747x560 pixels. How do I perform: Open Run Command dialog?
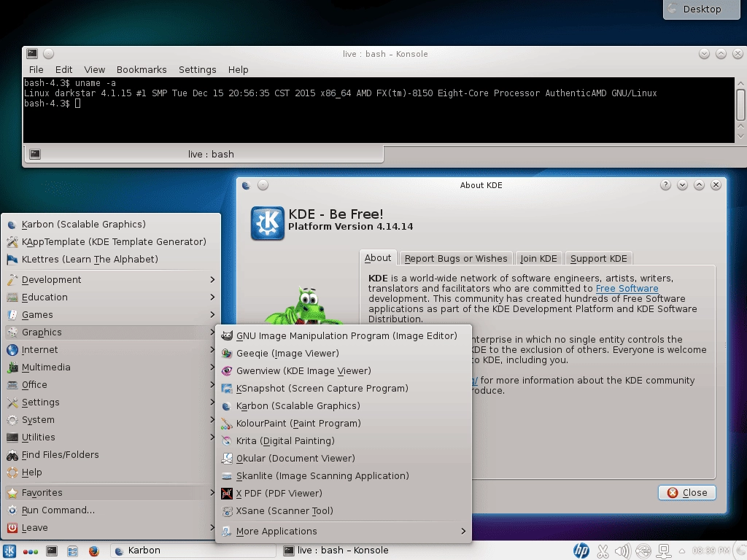click(111, 510)
